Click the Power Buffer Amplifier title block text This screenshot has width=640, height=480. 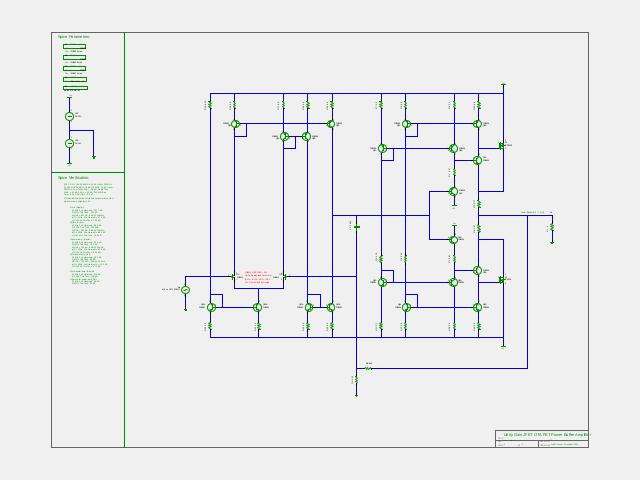pyautogui.click(x=547, y=435)
